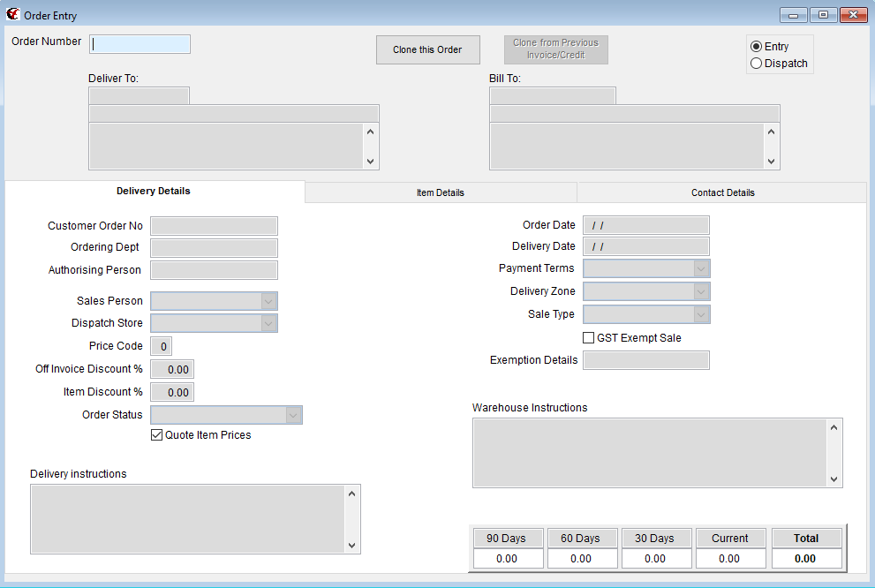Image resolution: width=875 pixels, height=588 pixels.
Task: Select the Entry radio button
Action: coord(756,47)
